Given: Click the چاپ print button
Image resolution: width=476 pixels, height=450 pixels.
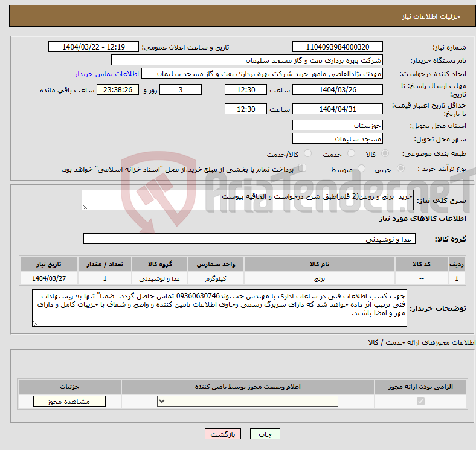Looking at the screenshot, I should coord(265,434).
